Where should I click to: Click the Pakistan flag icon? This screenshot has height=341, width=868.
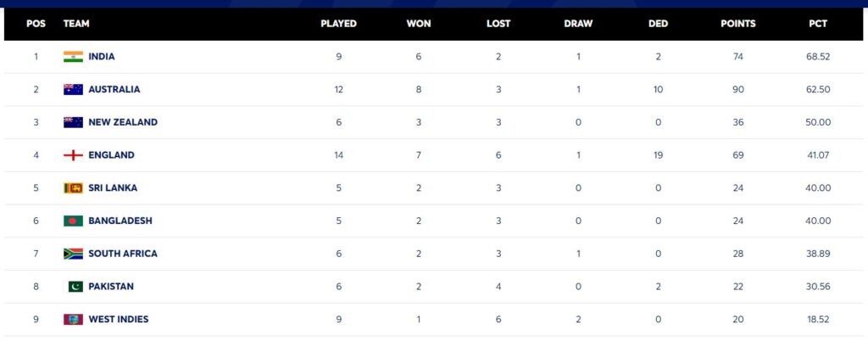[x=73, y=287]
